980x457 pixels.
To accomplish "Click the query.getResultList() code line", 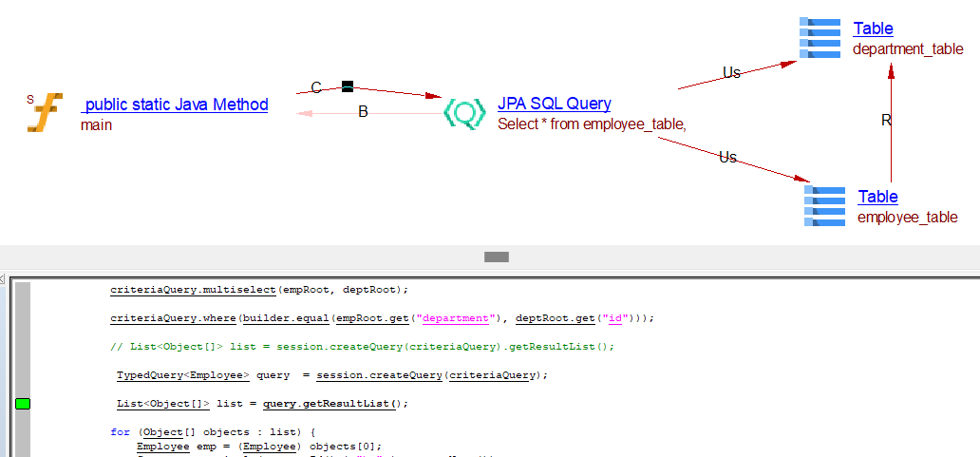I will (262, 404).
